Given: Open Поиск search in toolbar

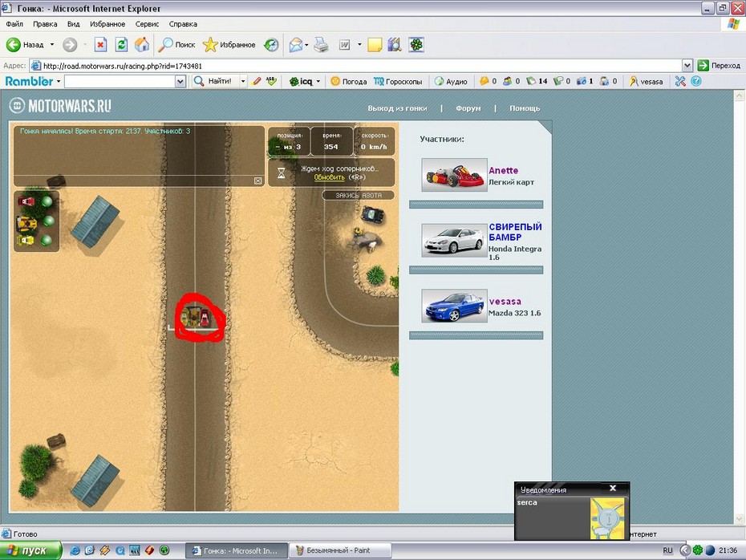Looking at the screenshot, I should [x=176, y=45].
